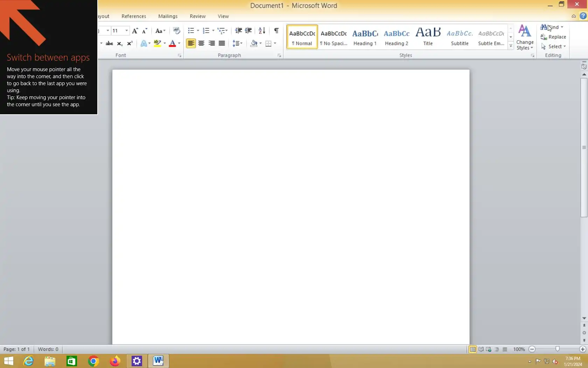This screenshot has width=588, height=368.
Task: Justify the paragraph text
Action: click(x=222, y=43)
